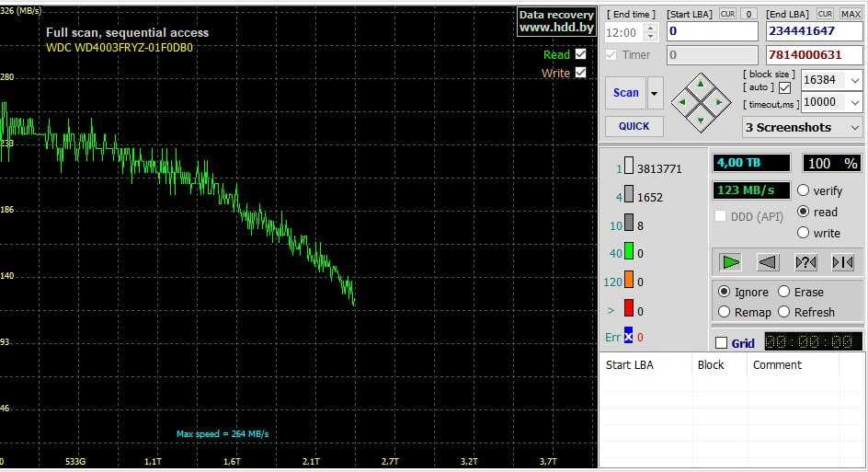The height and width of the screenshot is (472, 868).
Task: Choose the Ignore error action
Action: pos(724,292)
